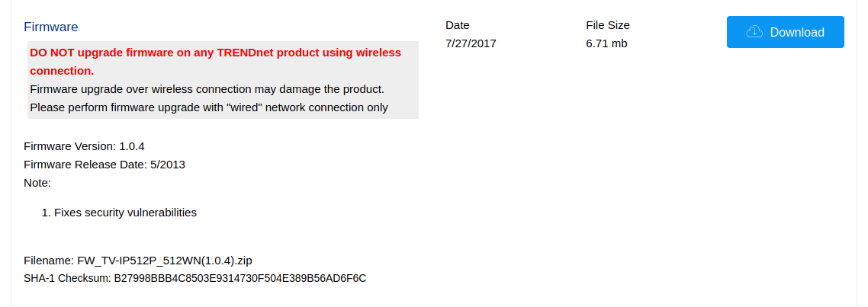Click the FW_TV-IP512P_512WN(1.0.4).zip file name
868x307 pixels.
point(165,261)
